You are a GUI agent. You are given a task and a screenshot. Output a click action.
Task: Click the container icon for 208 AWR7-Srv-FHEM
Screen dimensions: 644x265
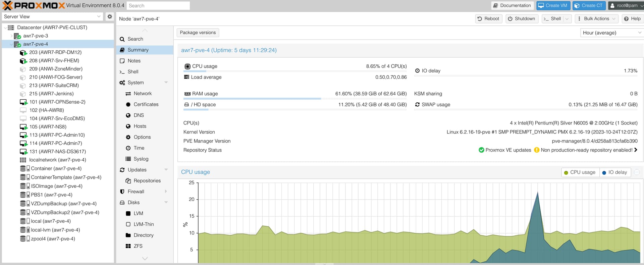23,61
